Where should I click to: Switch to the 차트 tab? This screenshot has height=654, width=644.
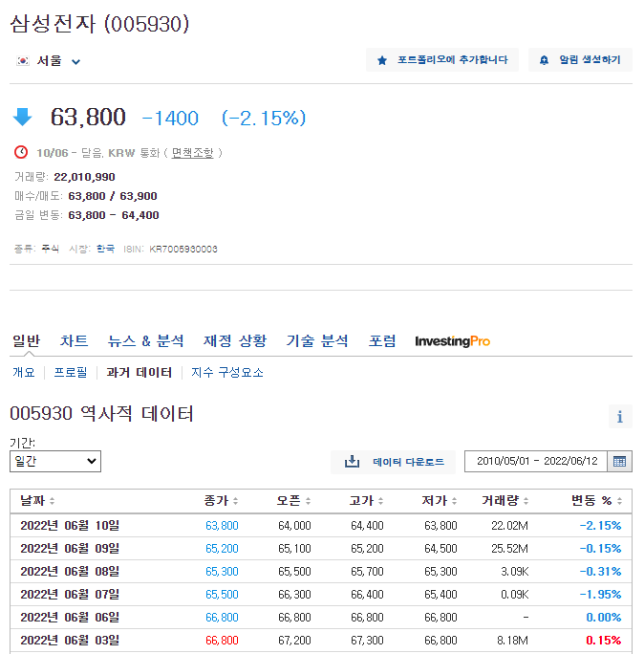(75, 341)
